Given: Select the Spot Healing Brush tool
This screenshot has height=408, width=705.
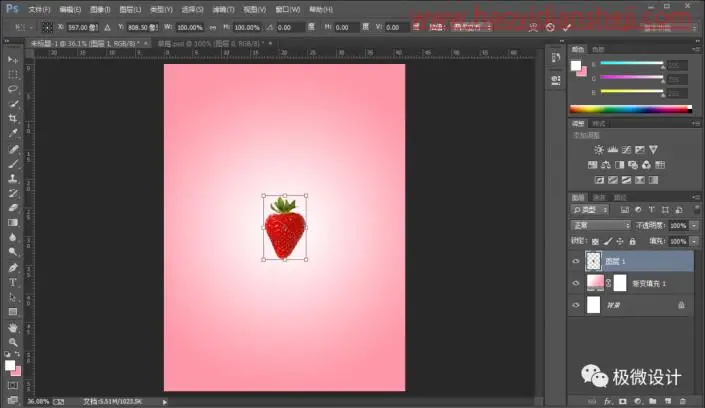Looking at the screenshot, I should click(13, 149).
